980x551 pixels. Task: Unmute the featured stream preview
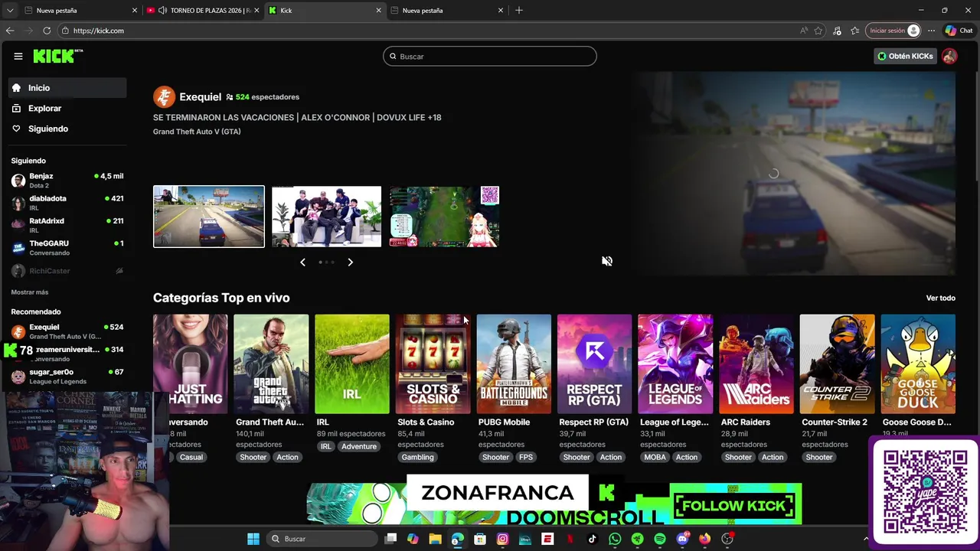tap(607, 261)
